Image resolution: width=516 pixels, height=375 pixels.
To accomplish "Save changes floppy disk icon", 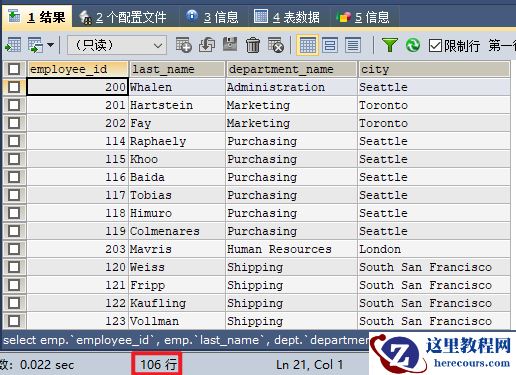I will coord(230,45).
